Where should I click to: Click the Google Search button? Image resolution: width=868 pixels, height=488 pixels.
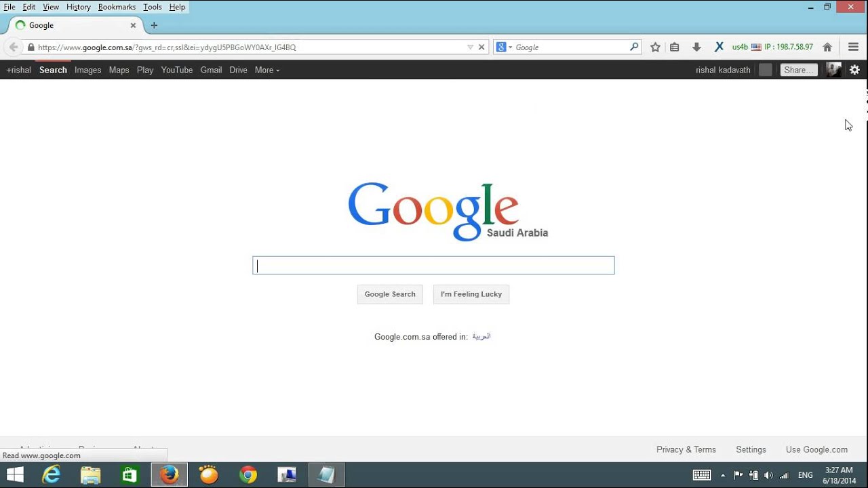coord(390,294)
